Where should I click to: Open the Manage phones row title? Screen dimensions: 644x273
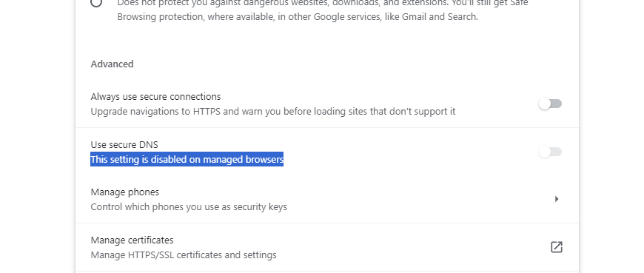tap(125, 192)
